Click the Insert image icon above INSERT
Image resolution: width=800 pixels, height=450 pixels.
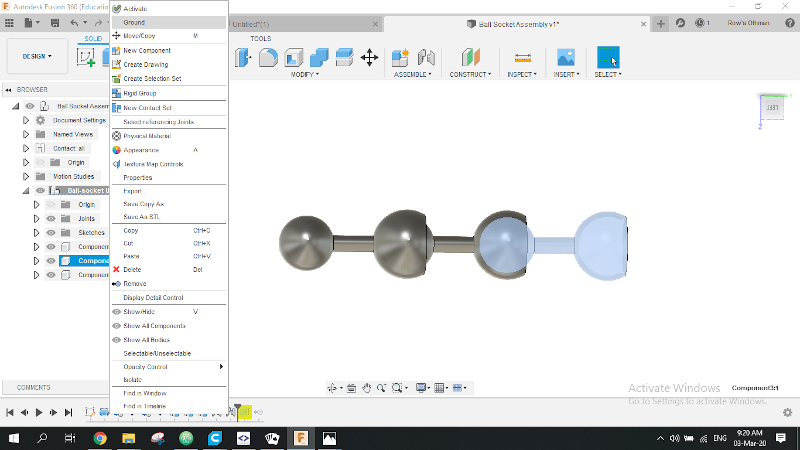coord(566,57)
